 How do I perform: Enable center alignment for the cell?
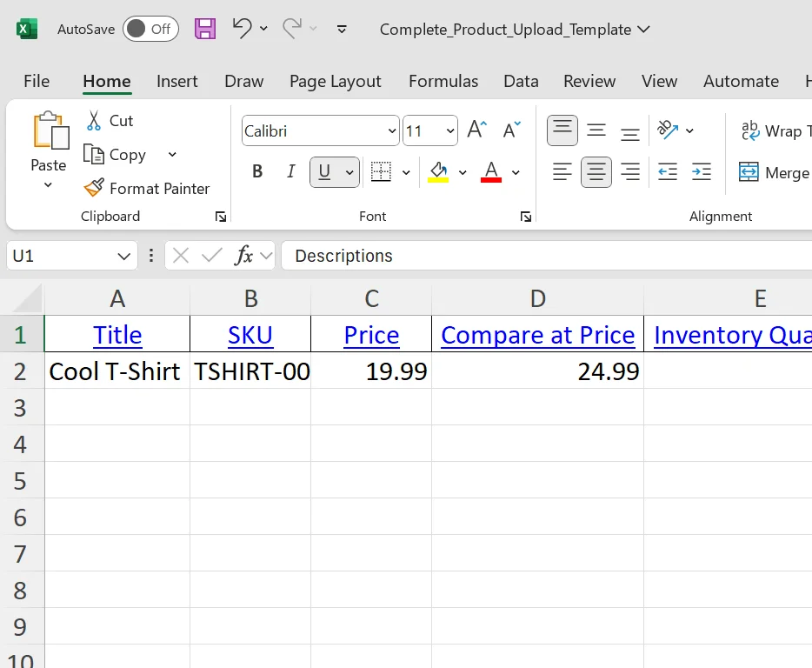point(596,172)
